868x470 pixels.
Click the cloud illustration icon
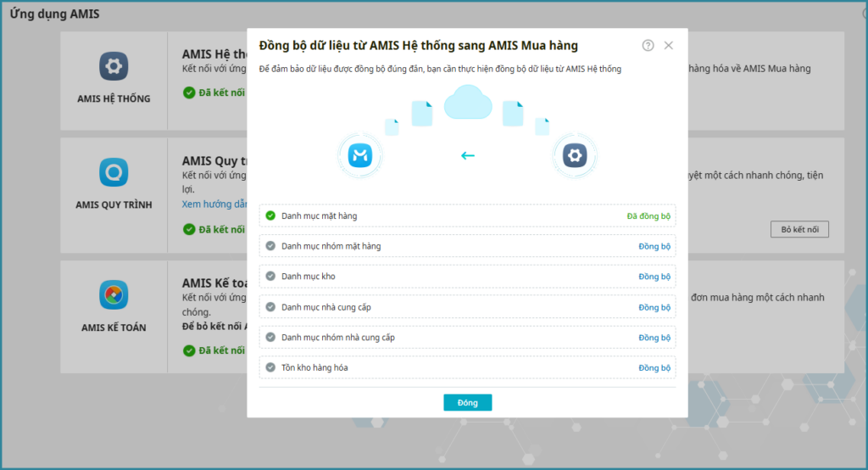(468, 103)
